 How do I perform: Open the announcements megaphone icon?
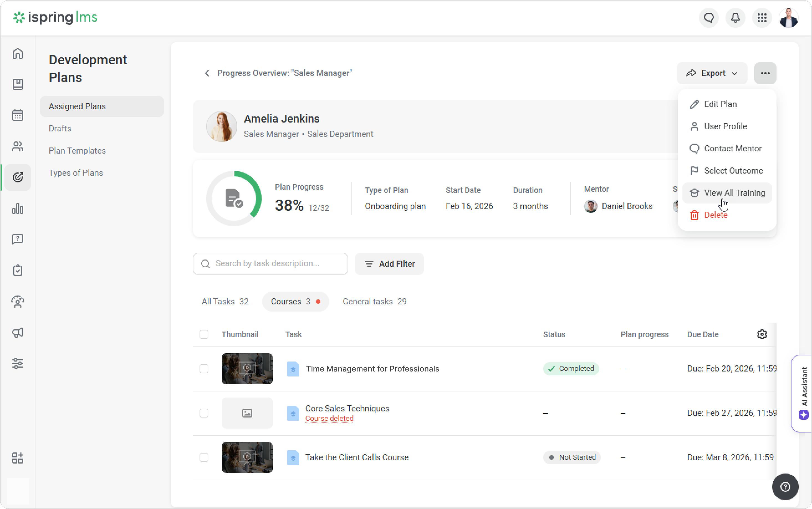point(18,333)
